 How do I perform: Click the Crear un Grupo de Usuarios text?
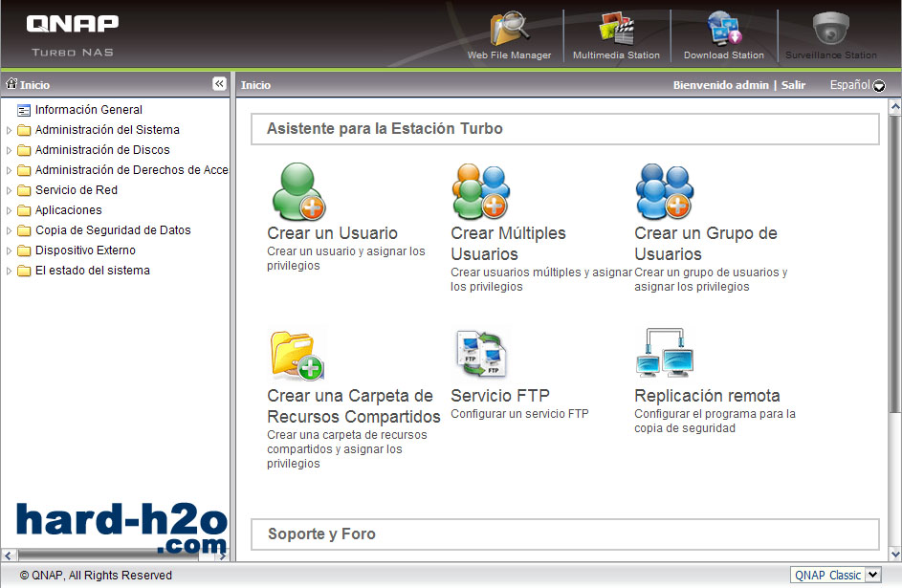[x=706, y=243]
